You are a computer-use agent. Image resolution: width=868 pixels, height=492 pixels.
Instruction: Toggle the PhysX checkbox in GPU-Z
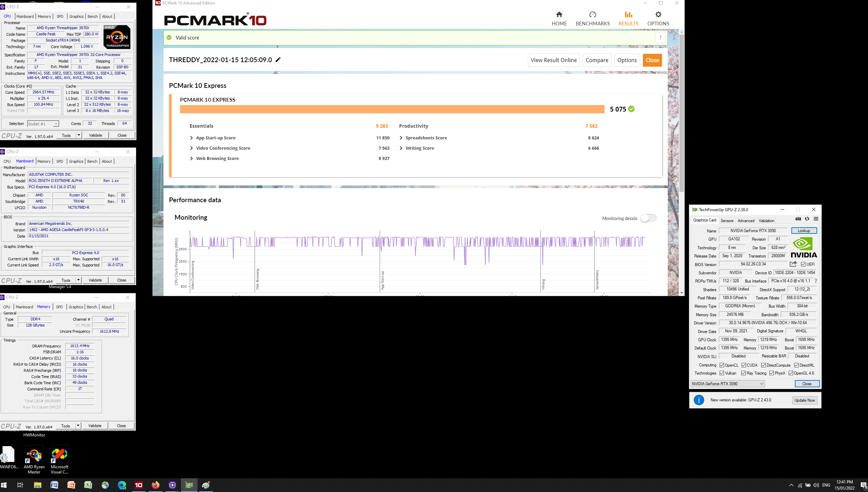(x=771, y=373)
